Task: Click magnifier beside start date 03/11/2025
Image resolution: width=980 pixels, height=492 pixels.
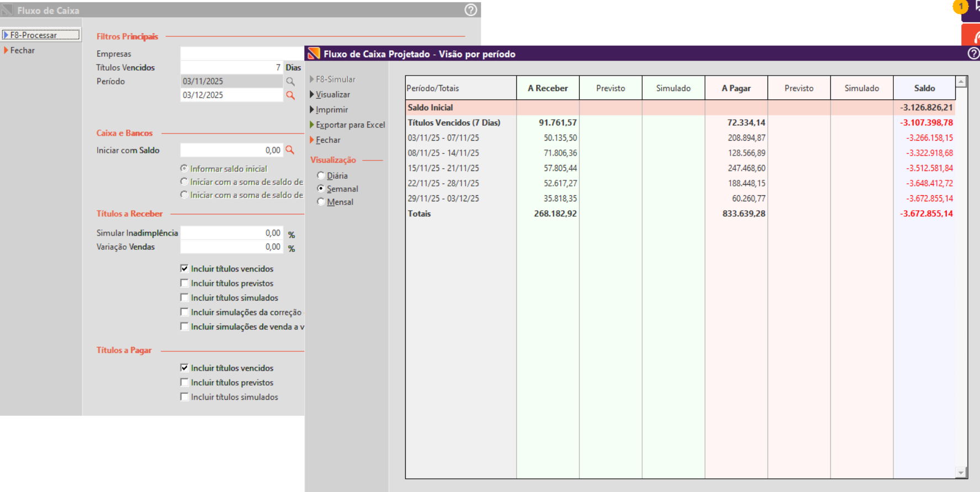Action: point(290,81)
